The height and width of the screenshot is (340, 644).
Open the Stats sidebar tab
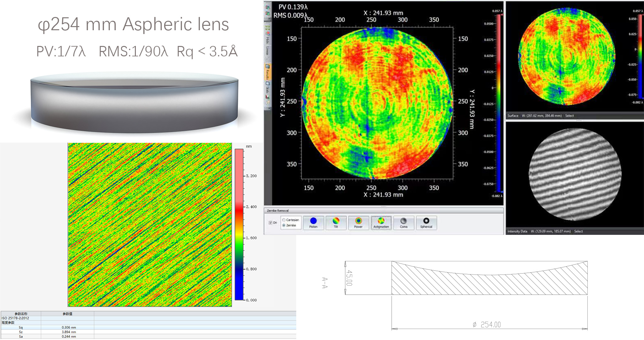[x=268, y=88]
